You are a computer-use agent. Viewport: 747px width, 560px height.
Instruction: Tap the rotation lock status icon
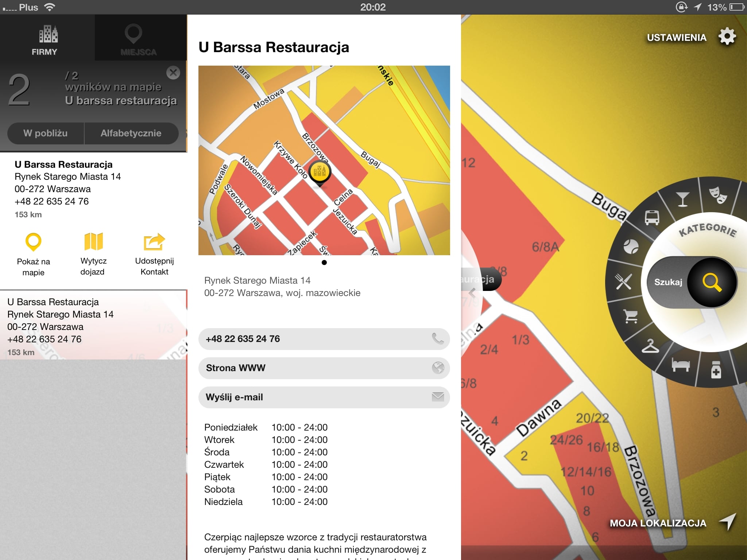(x=681, y=7)
